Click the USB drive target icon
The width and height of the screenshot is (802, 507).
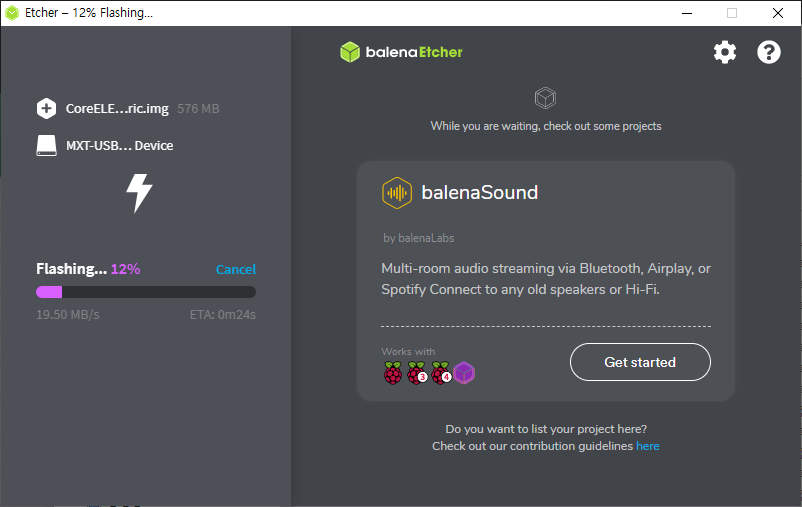[47, 145]
